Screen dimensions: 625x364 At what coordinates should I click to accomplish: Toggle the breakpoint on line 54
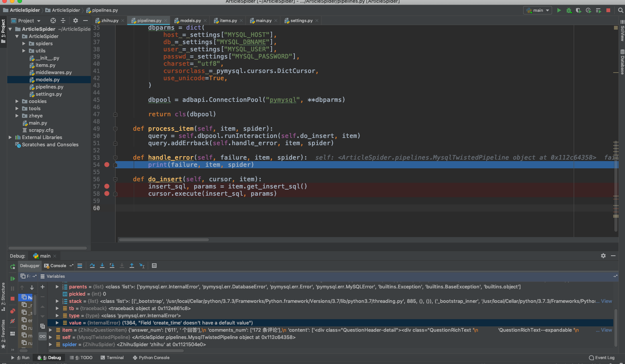(x=107, y=165)
